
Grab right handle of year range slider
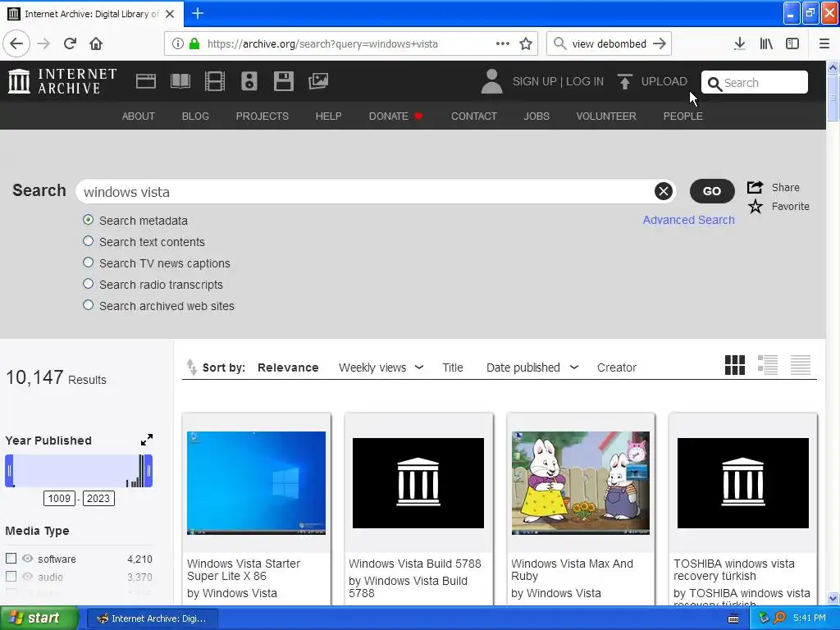tap(148, 471)
